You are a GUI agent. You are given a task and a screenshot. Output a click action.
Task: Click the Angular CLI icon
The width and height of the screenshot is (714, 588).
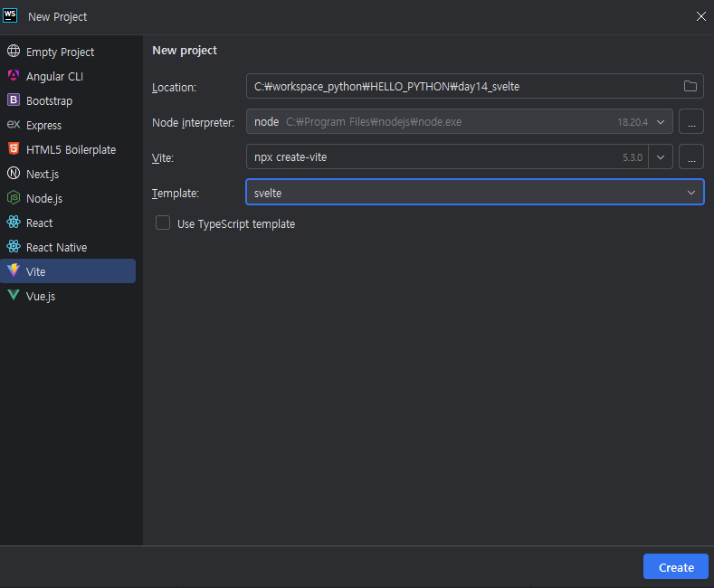pyautogui.click(x=14, y=76)
